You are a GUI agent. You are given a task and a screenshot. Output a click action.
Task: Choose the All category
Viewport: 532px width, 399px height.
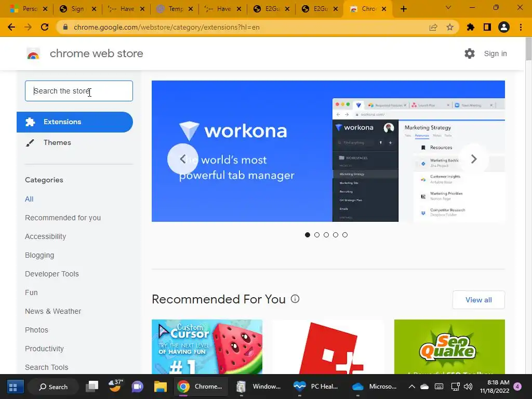pyautogui.click(x=29, y=199)
